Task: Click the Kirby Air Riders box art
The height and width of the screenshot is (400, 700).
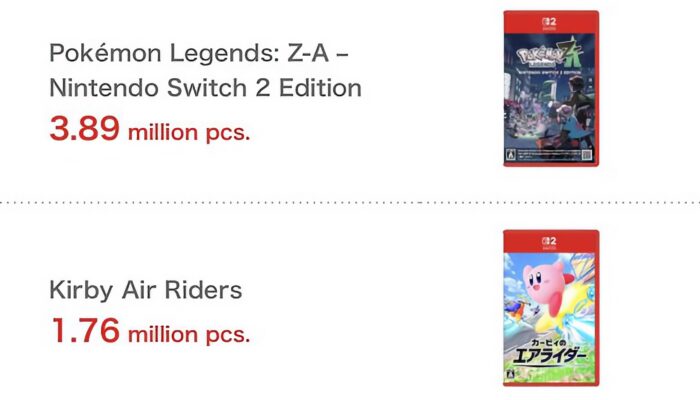Action: tap(550, 308)
